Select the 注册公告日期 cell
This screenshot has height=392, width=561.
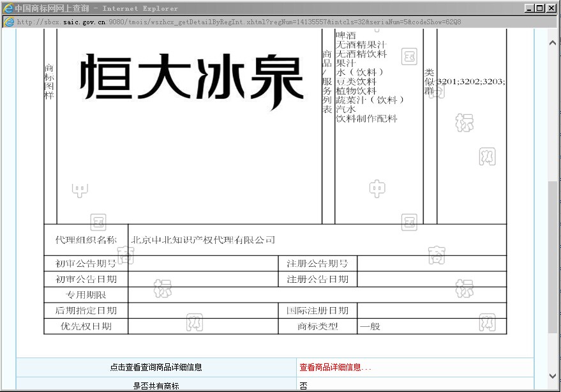coord(318,279)
